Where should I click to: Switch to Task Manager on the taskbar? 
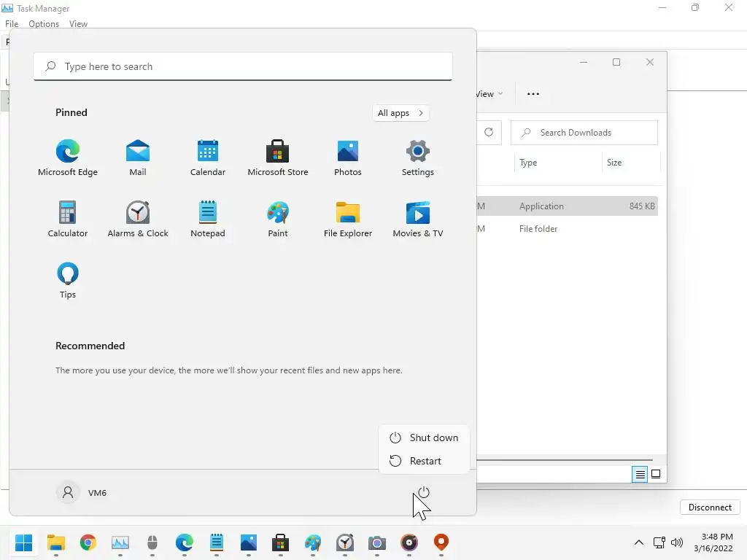click(120, 542)
